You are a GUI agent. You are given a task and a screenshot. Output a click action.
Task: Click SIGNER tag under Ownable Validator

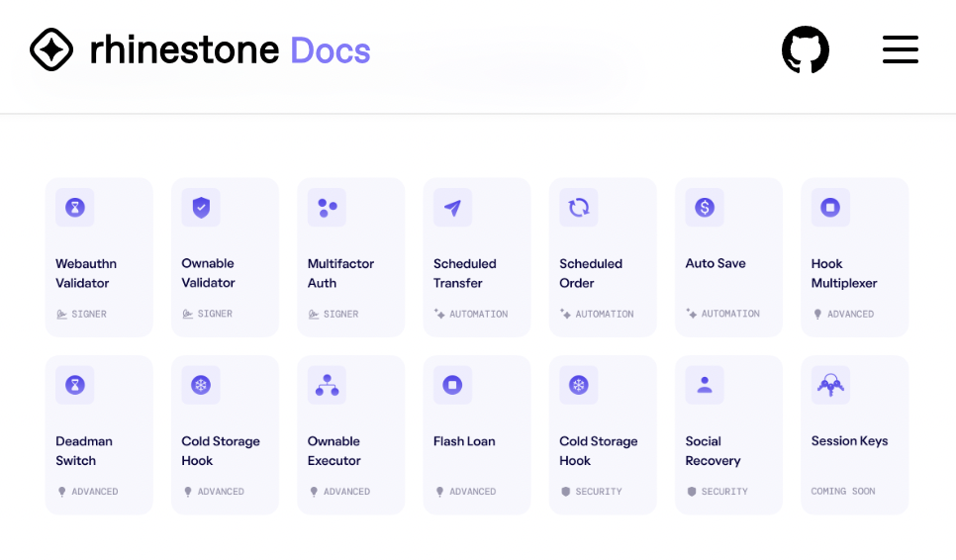coord(207,314)
